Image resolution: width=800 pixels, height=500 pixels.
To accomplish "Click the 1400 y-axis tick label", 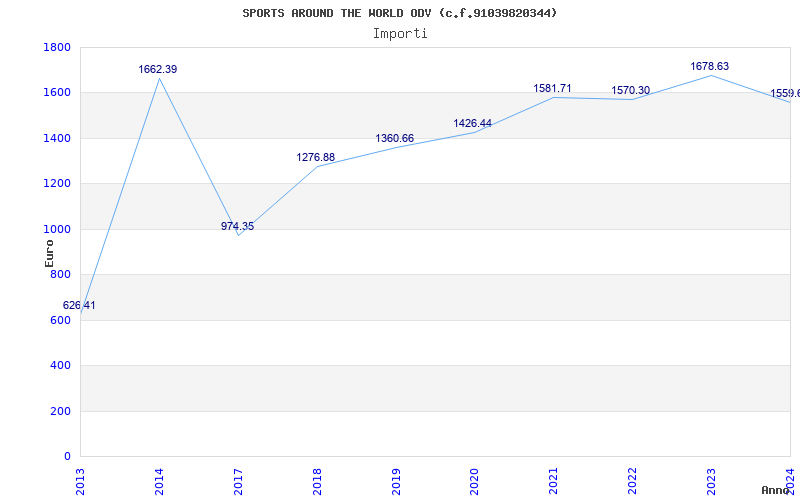I will [x=57, y=138].
